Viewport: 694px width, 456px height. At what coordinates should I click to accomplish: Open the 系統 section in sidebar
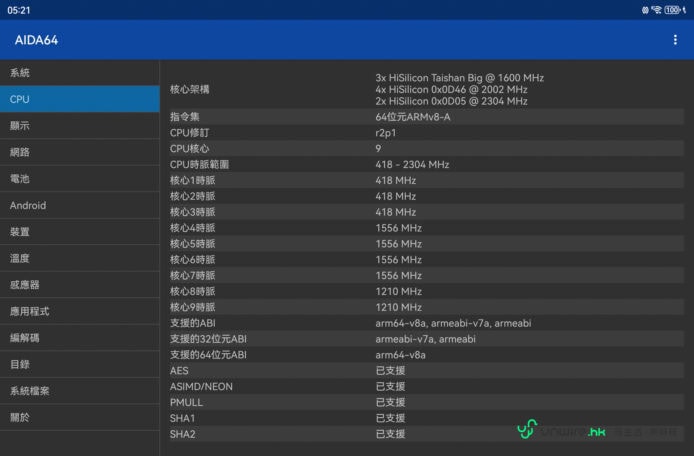[80, 73]
